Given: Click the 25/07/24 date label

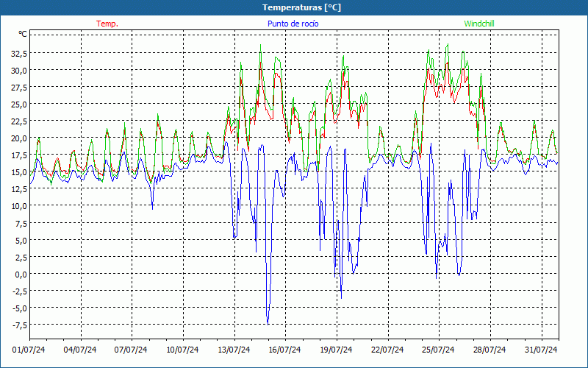Looking at the screenshot, I should 438,350.
